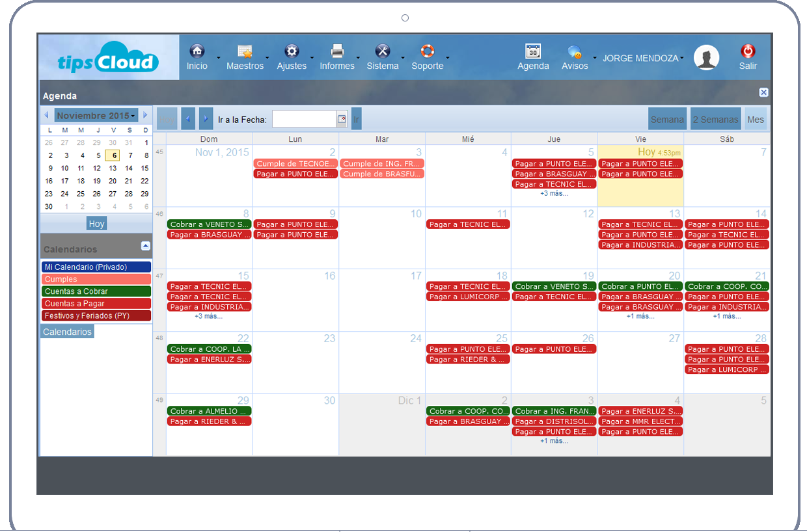This screenshot has width=807, height=532.
Task: Open the Sistema tools icon
Action: click(x=383, y=51)
